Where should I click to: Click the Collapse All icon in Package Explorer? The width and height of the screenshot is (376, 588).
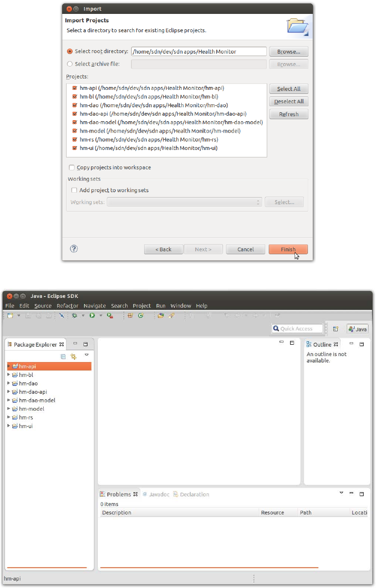(63, 357)
